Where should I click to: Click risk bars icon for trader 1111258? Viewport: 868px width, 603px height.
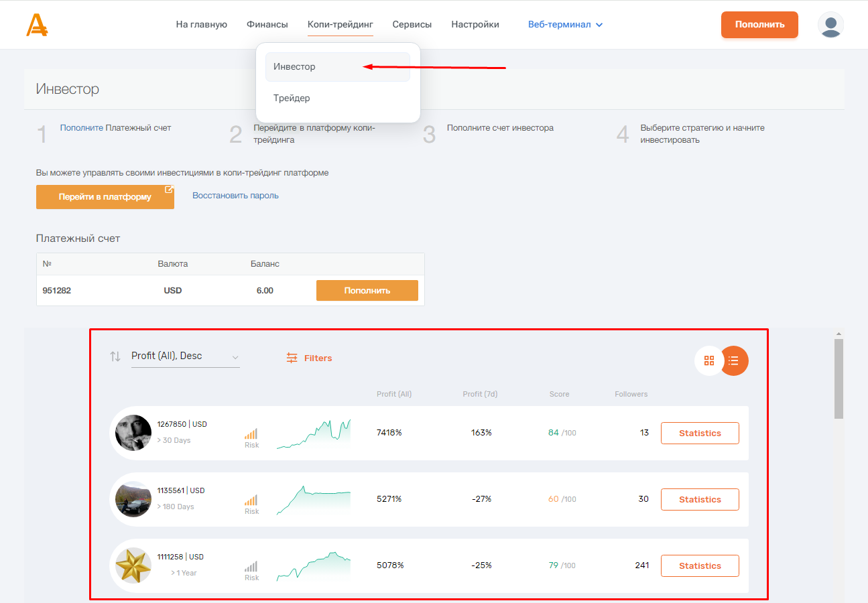251,566
